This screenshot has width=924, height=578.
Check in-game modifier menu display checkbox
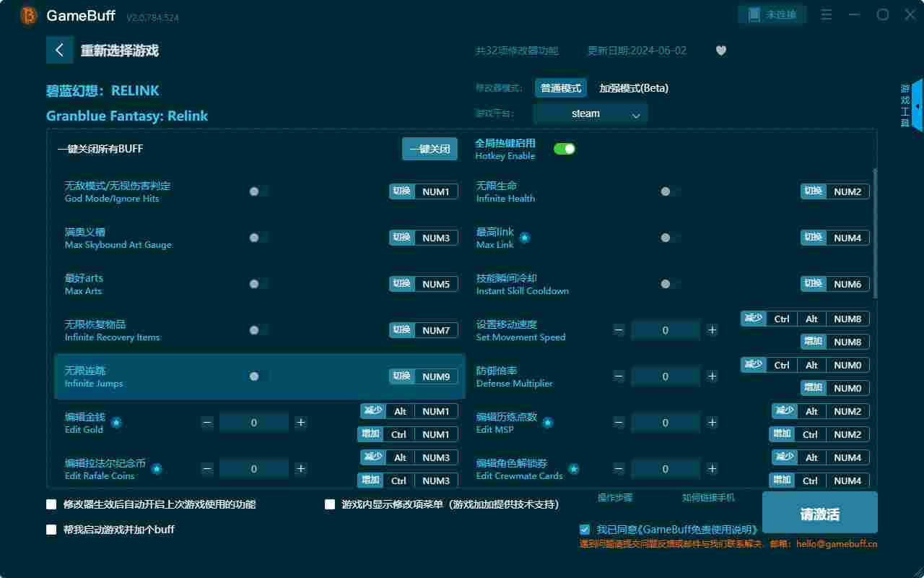pos(330,504)
